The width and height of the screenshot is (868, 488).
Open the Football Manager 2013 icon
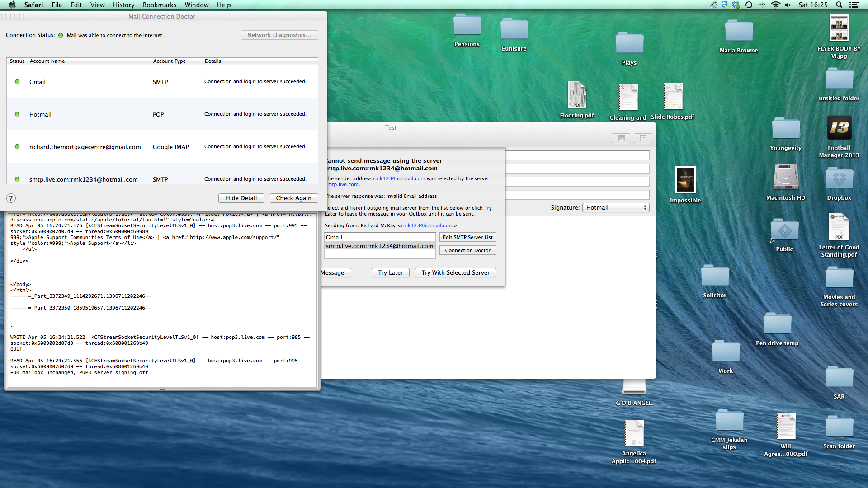point(839,128)
